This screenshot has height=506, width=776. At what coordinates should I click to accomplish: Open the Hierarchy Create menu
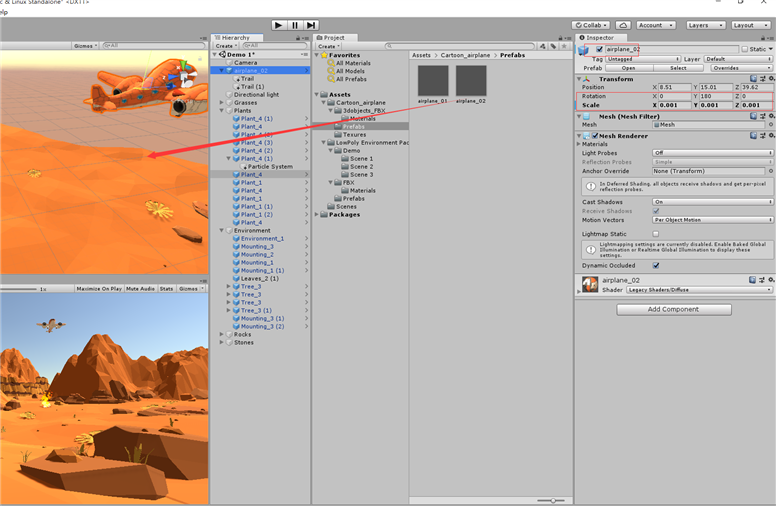pos(227,46)
